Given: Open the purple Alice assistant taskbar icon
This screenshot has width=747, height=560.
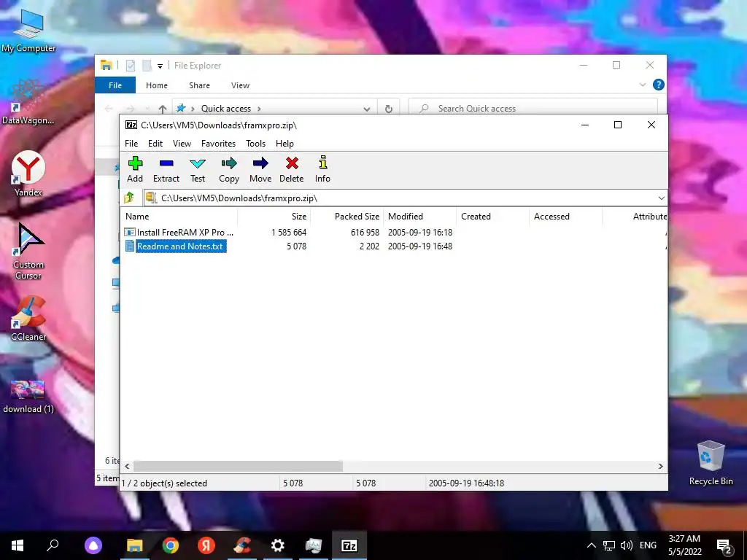Looking at the screenshot, I should point(93,545).
